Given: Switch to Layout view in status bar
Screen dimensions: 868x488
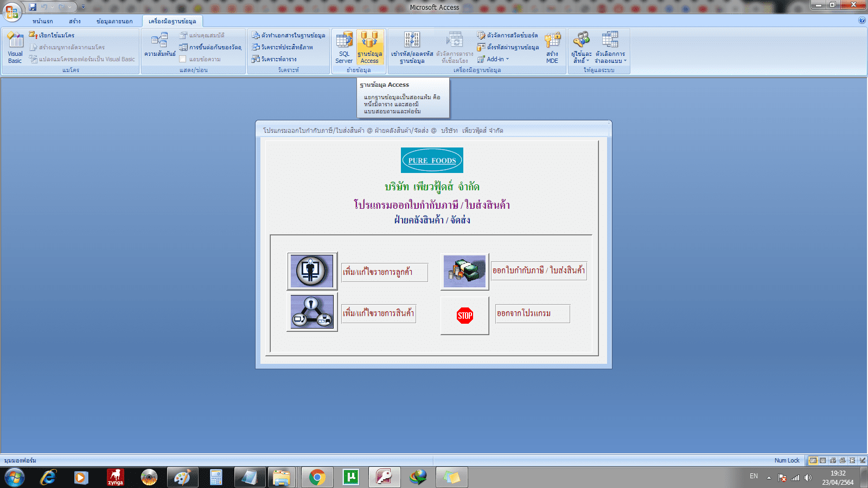Looking at the screenshot, I should point(852,460).
